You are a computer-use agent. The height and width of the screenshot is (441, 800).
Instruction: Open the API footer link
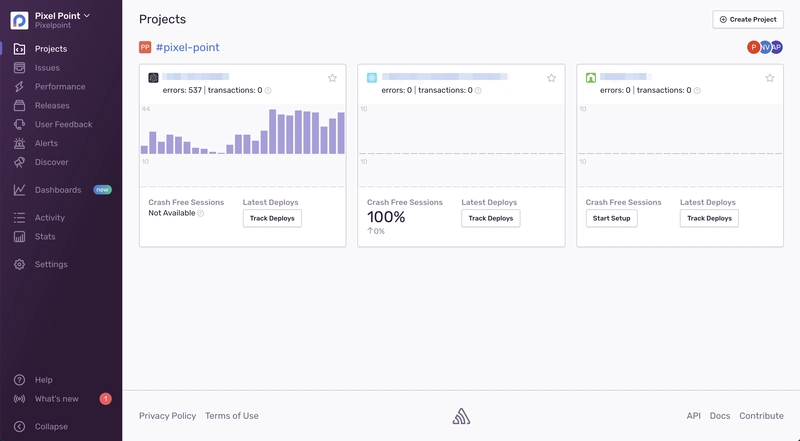pyautogui.click(x=693, y=416)
